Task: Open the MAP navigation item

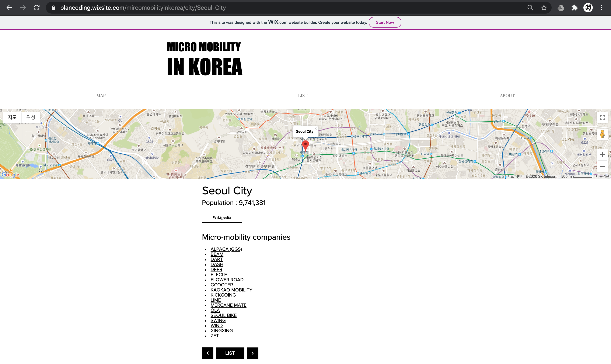Action: click(101, 95)
